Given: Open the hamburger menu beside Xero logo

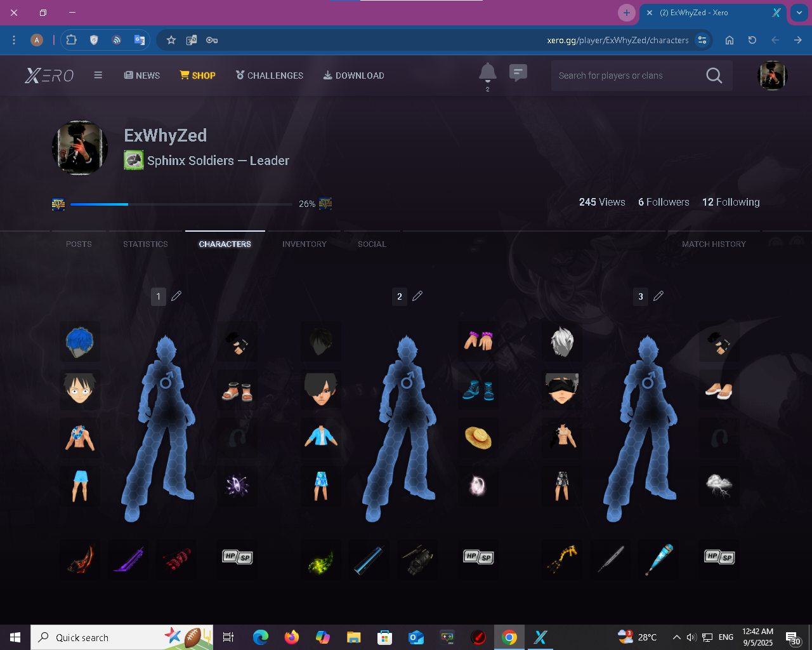Looking at the screenshot, I should [98, 75].
